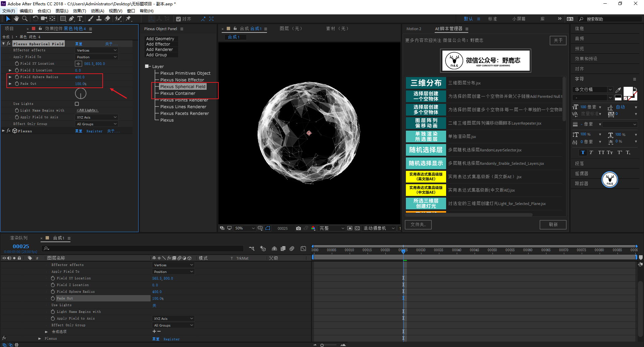The height and width of the screenshot is (347, 644).
Task: Click the composition mini-flowchart icon
Action: [252, 249]
